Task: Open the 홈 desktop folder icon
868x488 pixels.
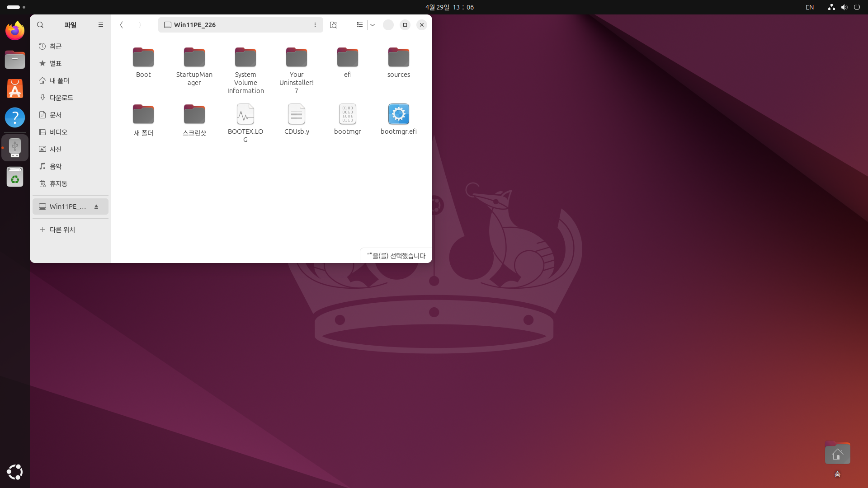Action: [x=837, y=454]
